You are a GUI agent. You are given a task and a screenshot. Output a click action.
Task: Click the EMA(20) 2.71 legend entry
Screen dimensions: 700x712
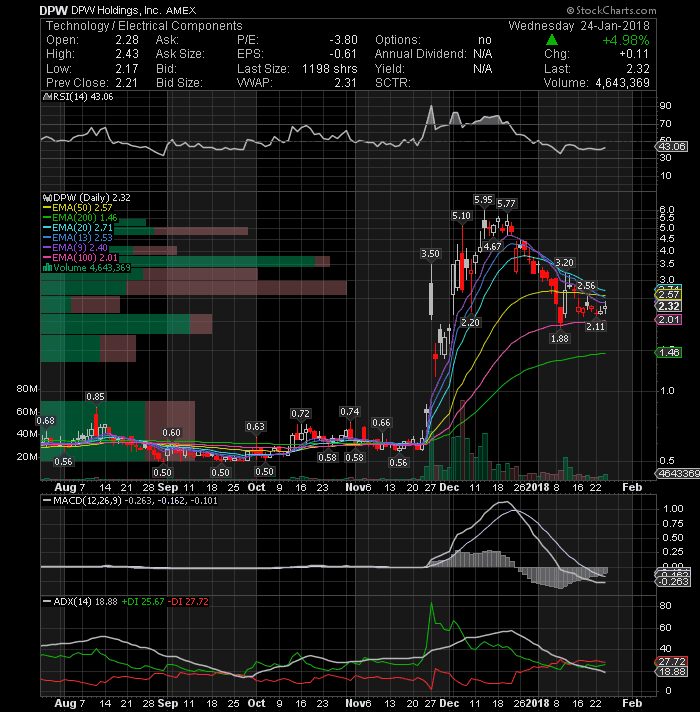[x=82, y=228]
